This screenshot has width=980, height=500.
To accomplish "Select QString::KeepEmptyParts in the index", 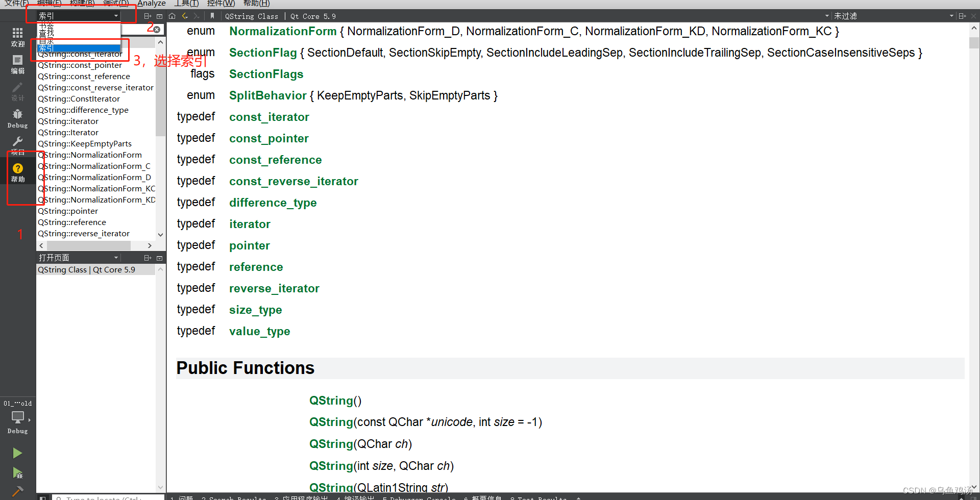I will 84,144.
